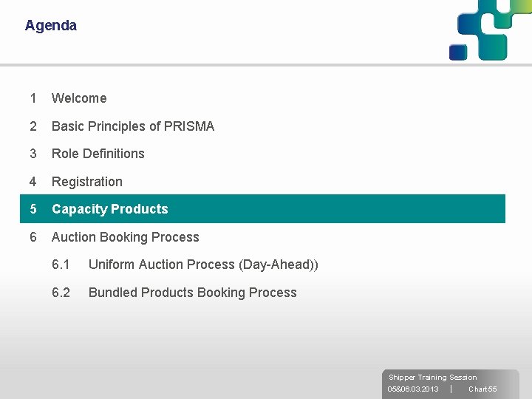Click sub-item number 6.1
Screen dimensions: 532x399
tap(61, 265)
